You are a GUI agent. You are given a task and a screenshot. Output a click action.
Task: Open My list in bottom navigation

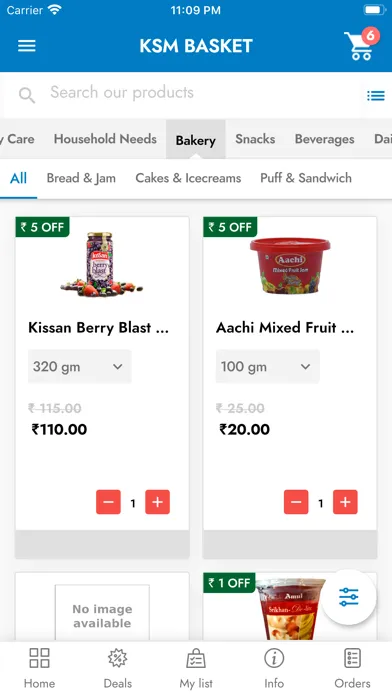click(x=196, y=668)
